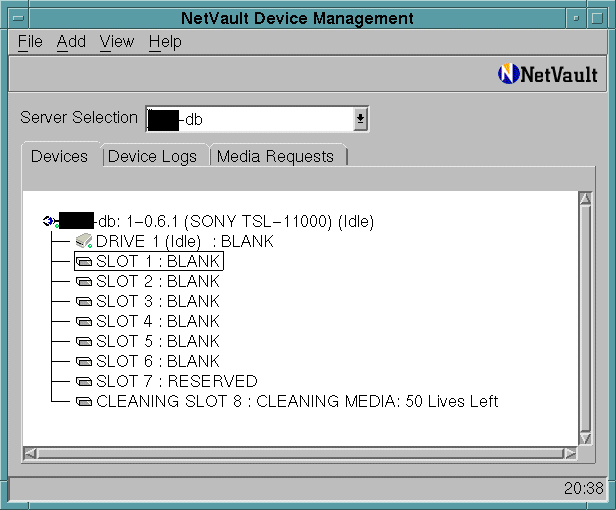This screenshot has height=510, width=616.
Task: Switch to the Device Logs tab
Action: [155, 156]
